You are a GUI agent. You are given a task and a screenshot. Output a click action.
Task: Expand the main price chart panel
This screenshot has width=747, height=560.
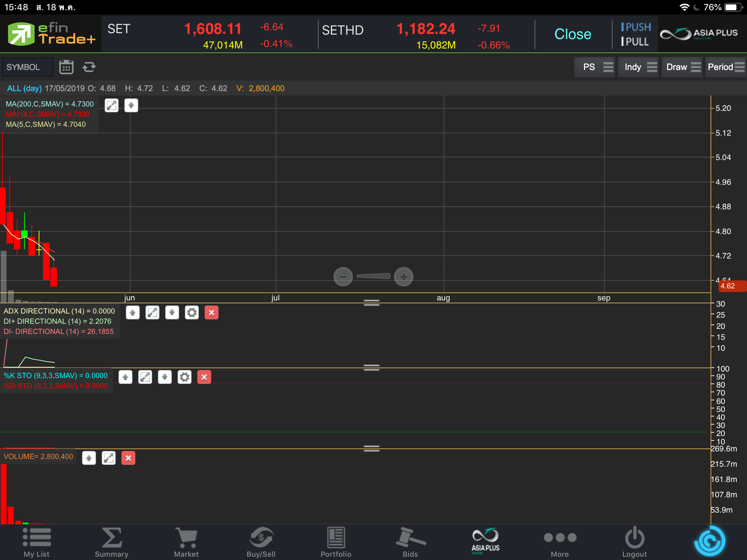(112, 105)
